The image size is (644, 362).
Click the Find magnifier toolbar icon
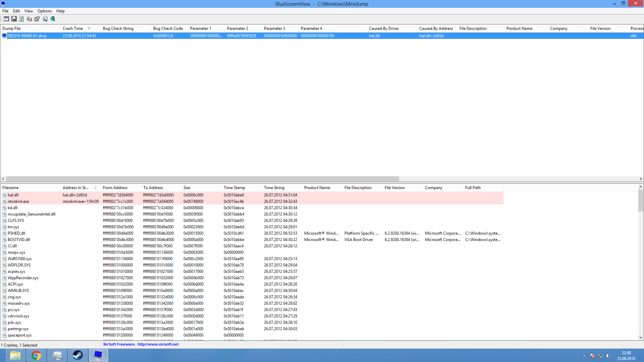[x=45, y=19]
